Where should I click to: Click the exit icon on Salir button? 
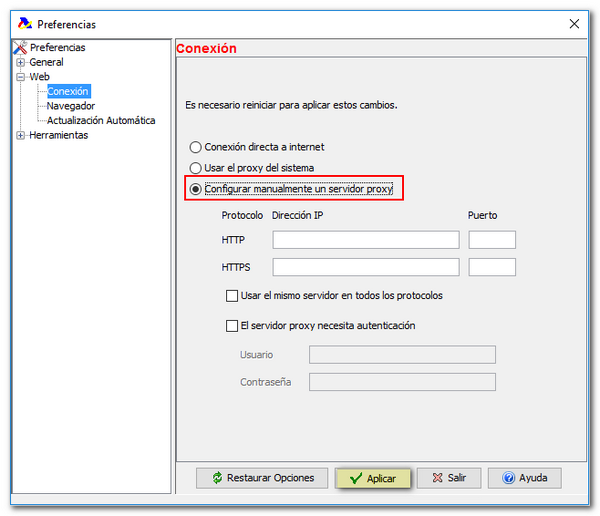click(435, 478)
